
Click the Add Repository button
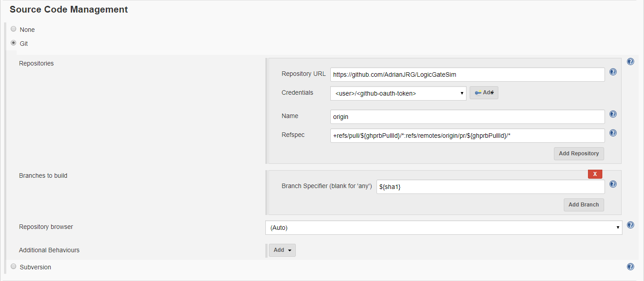pyautogui.click(x=579, y=154)
